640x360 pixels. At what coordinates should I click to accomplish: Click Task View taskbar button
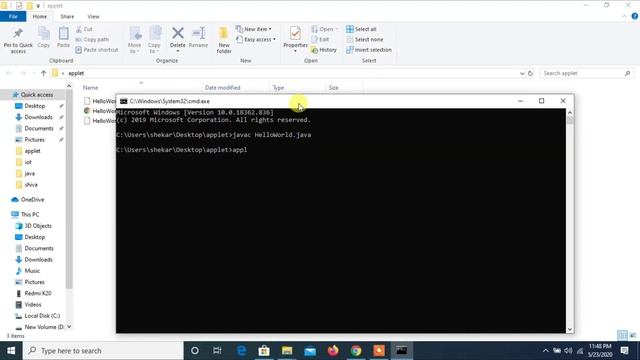click(217, 351)
